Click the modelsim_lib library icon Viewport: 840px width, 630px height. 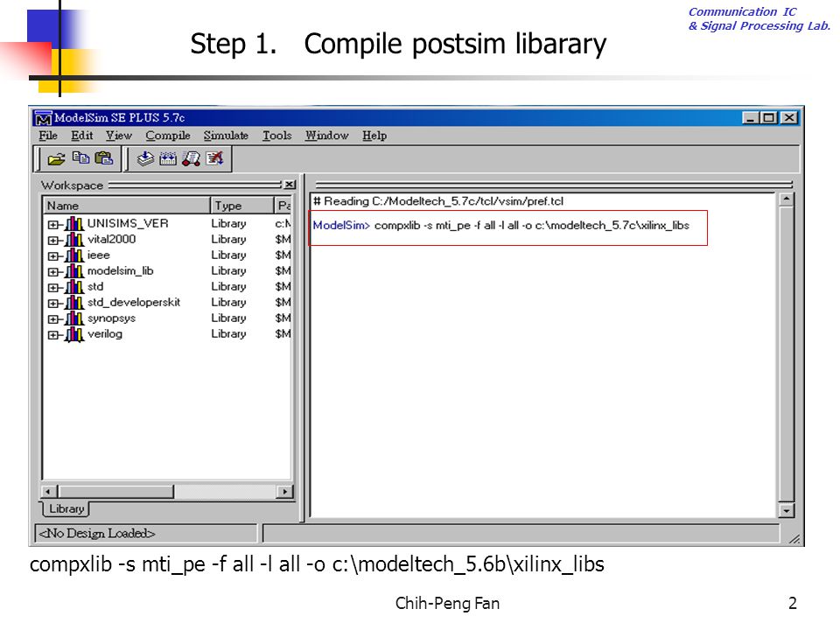tap(74, 271)
